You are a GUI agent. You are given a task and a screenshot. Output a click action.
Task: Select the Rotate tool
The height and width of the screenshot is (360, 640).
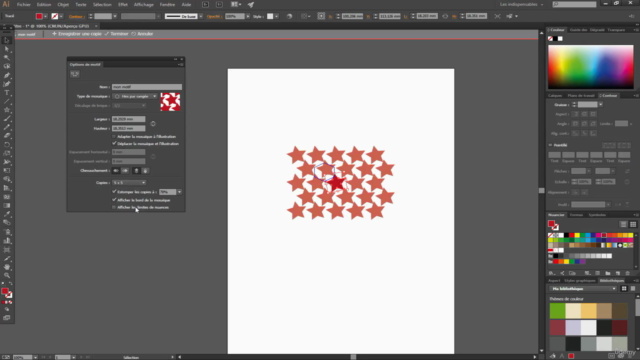click(7, 145)
